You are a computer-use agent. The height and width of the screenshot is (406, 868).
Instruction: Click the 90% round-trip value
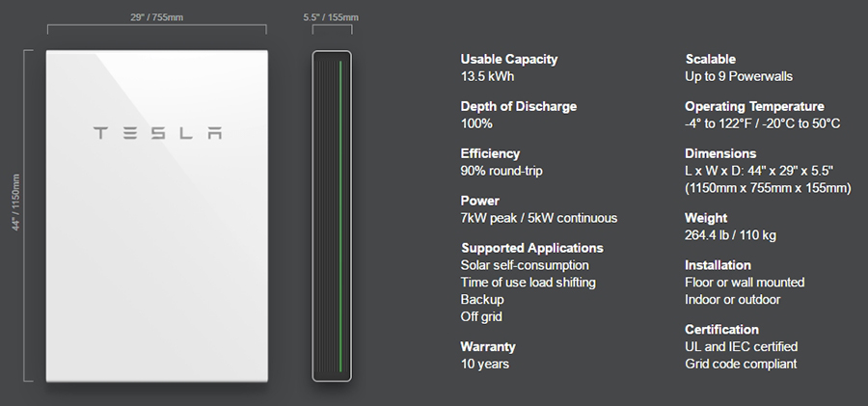[502, 171]
